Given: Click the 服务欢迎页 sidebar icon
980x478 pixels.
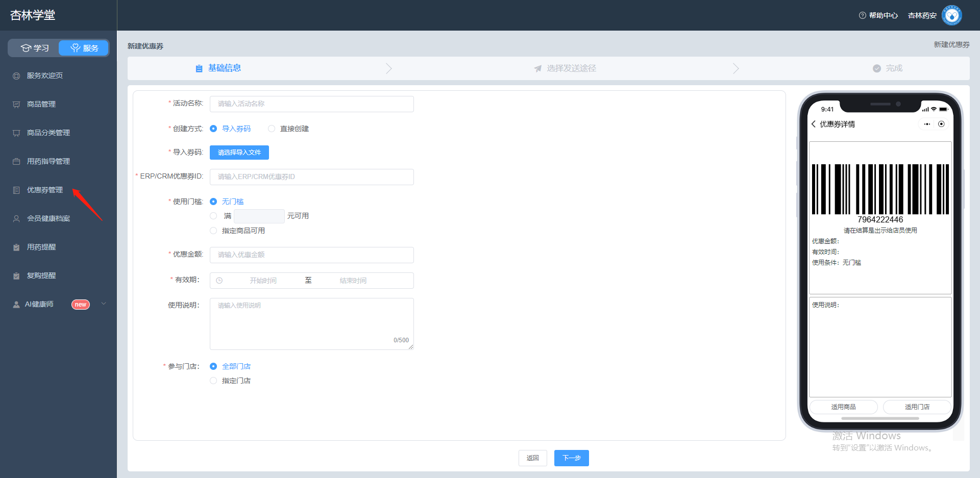Looking at the screenshot, I should tap(16, 76).
